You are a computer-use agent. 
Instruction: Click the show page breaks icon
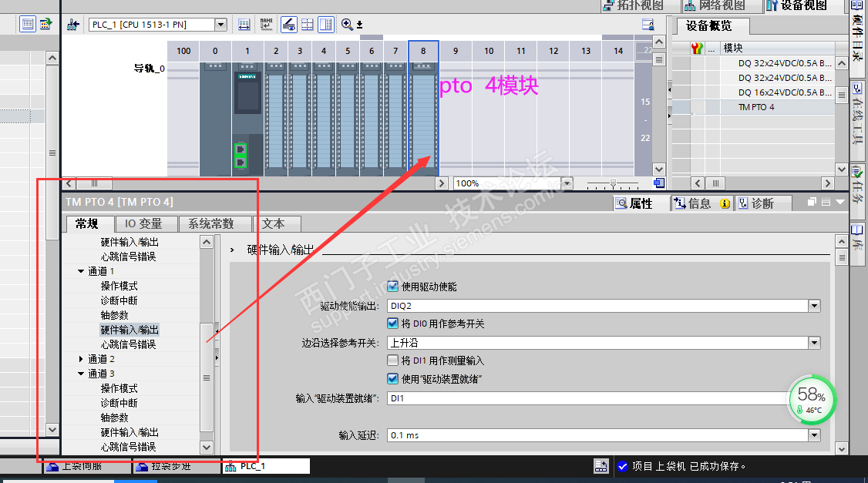tap(308, 25)
